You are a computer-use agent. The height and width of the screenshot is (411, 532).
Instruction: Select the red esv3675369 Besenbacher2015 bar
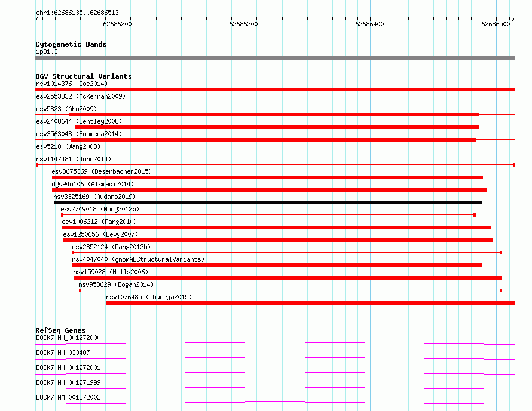click(x=267, y=177)
